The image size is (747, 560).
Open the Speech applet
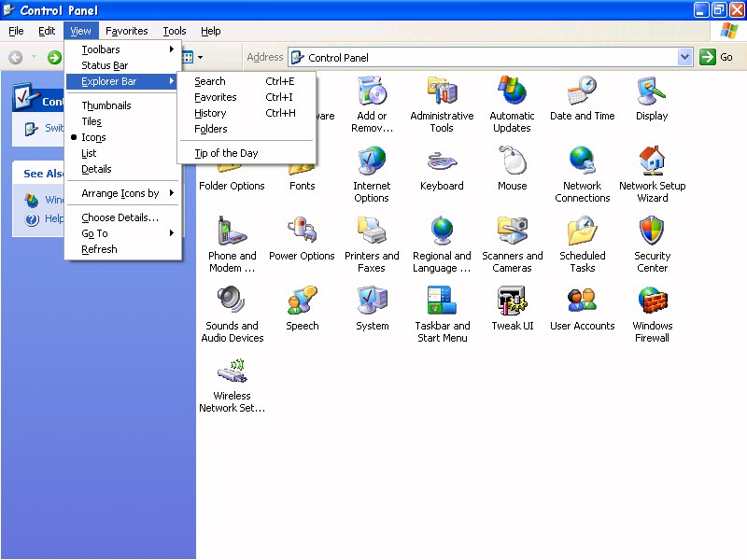[x=302, y=309]
